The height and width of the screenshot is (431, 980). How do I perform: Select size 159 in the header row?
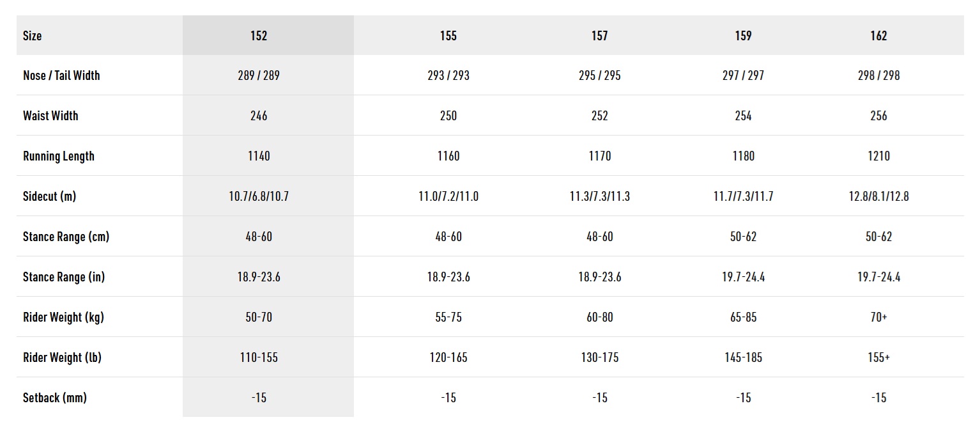[x=743, y=36]
